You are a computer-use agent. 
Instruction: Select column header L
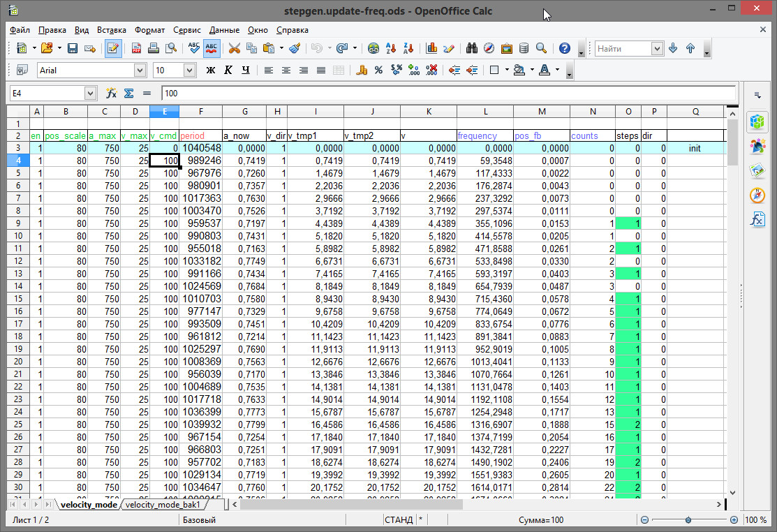pos(485,112)
